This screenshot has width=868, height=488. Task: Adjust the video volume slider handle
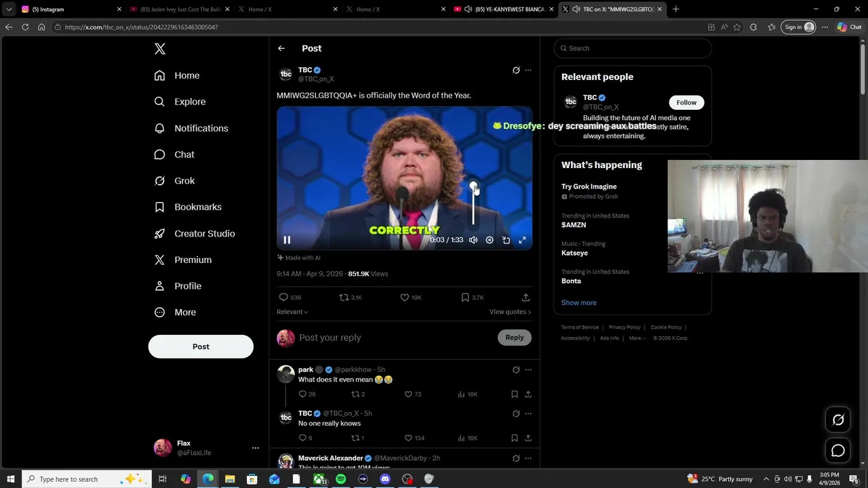(x=473, y=186)
